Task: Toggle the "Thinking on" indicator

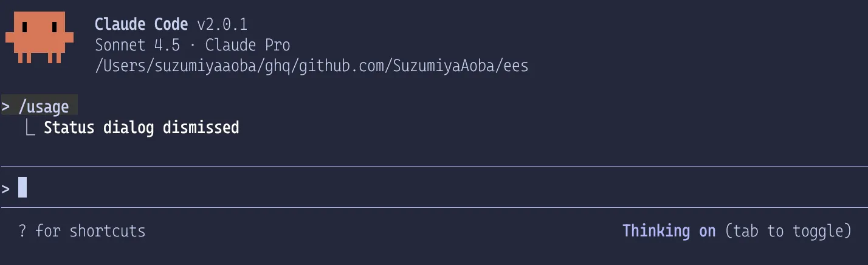Action: tap(669, 231)
